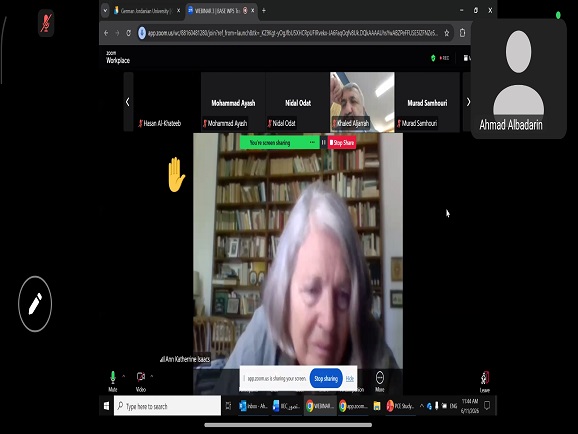
Task: Click the tray microphone in-use icon
Action: 437,406
